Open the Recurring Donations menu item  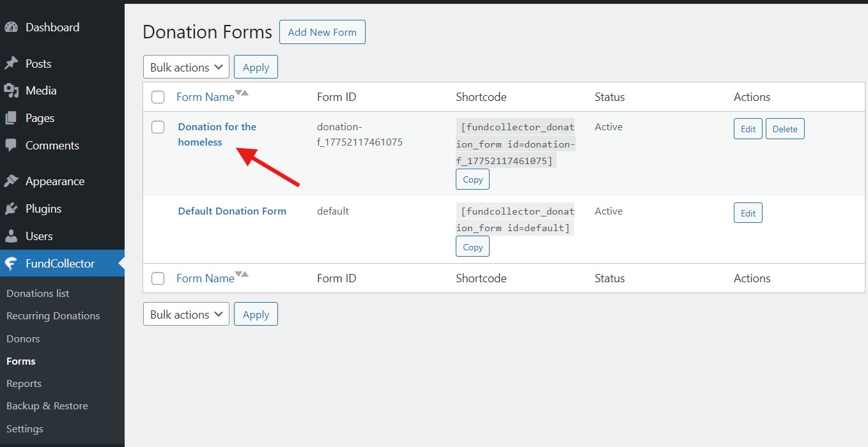point(53,315)
